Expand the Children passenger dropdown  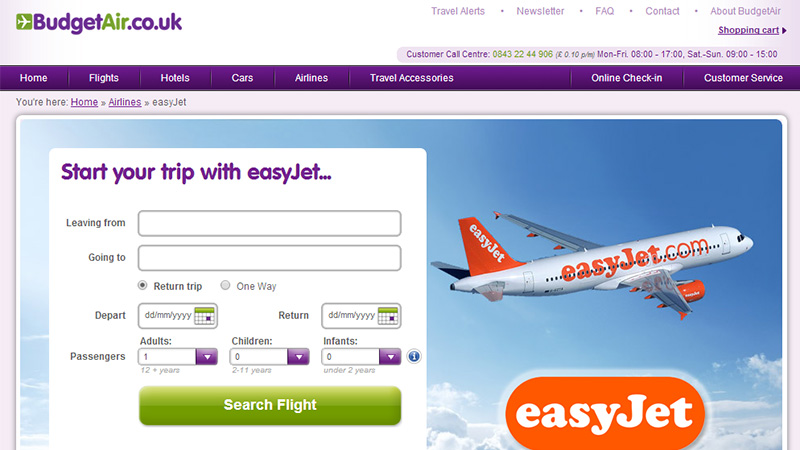pyautogui.click(x=299, y=357)
